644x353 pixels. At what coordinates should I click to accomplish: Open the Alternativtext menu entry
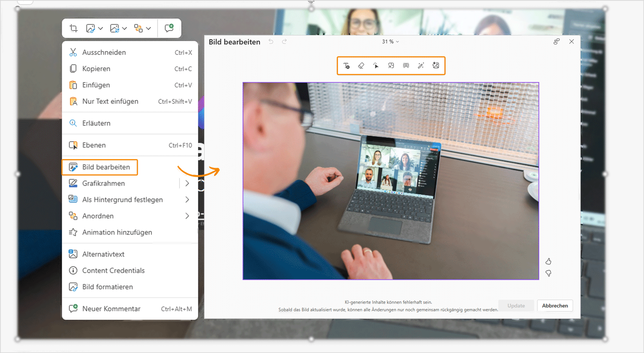103,254
